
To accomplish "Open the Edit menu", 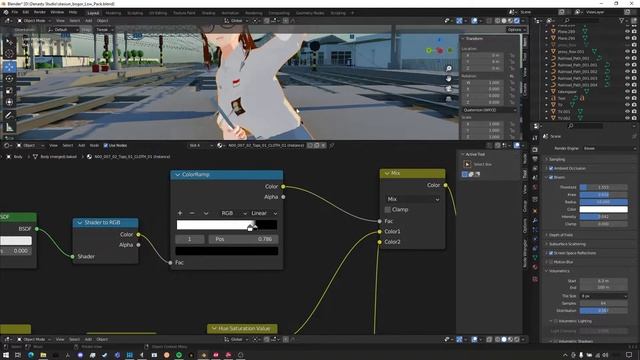I will click(x=26, y=12).
